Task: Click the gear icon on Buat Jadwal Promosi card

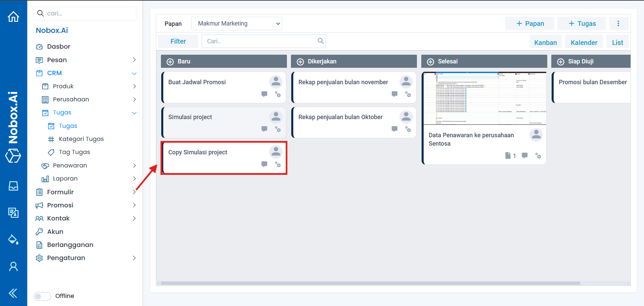Action: coord(277,95)
